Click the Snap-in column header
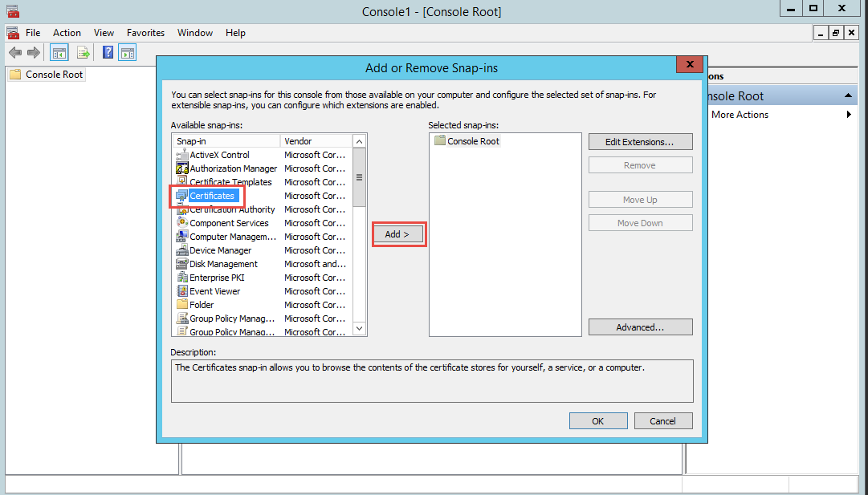868x495 pixels. (226, 141)
